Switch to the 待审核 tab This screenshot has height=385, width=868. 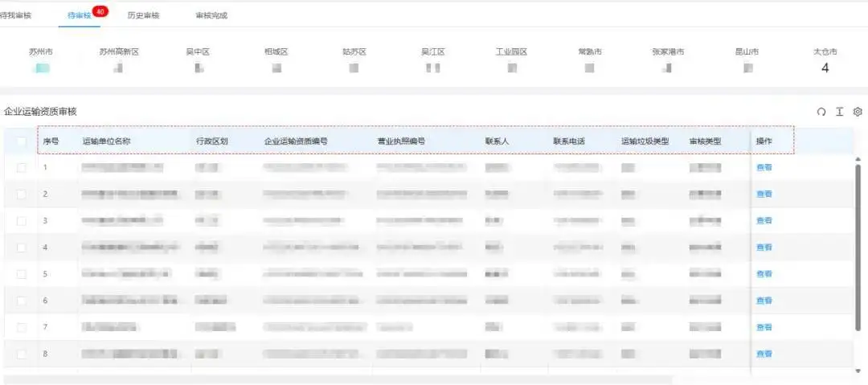pyautogui.click(x=80, y=15)
